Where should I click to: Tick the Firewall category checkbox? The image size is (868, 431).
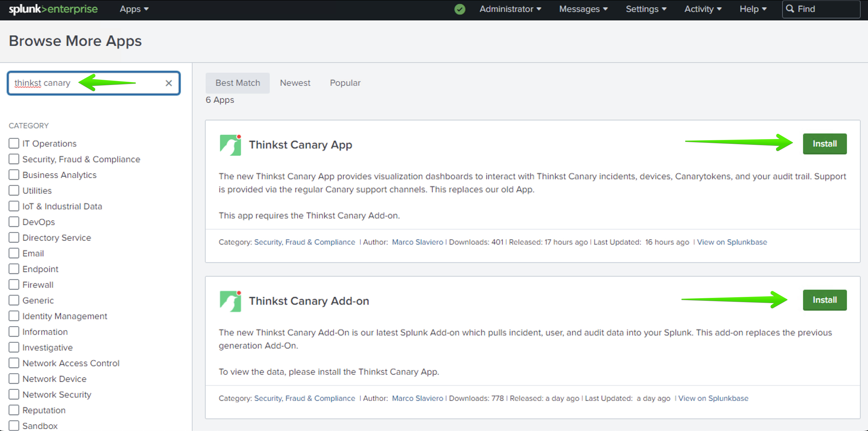(x=14, y=284)
